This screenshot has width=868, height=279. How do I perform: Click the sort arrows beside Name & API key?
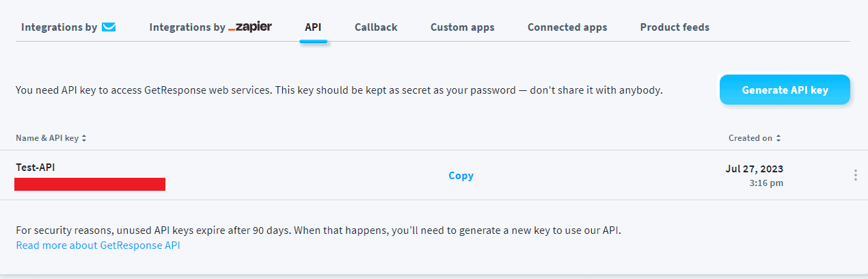[x=84, y=138]
